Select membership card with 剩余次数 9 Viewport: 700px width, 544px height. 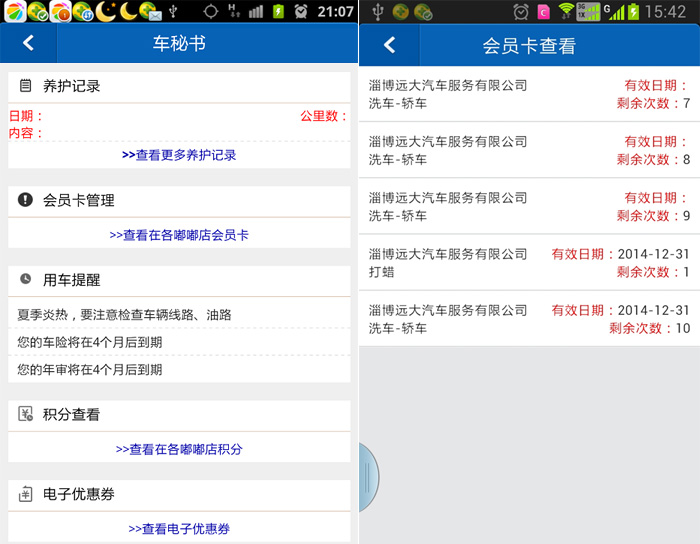pos(529,206)
